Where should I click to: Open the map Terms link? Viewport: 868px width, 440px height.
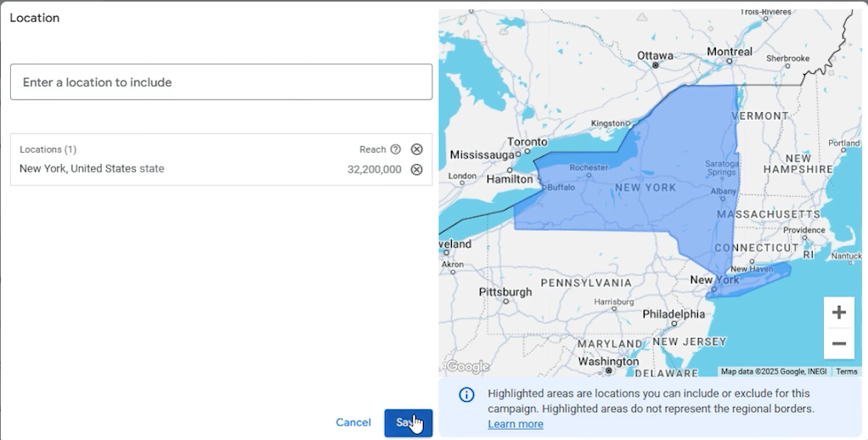(x=847, y=371)
